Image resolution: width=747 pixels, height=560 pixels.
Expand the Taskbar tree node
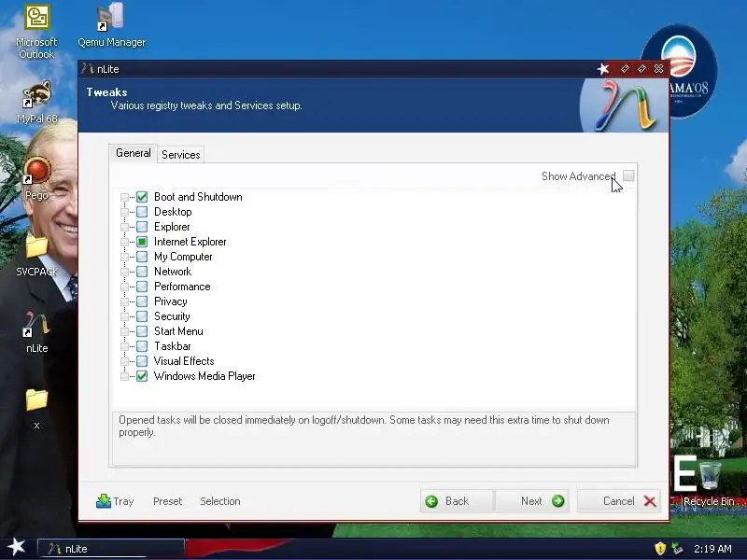coord(124,346)
